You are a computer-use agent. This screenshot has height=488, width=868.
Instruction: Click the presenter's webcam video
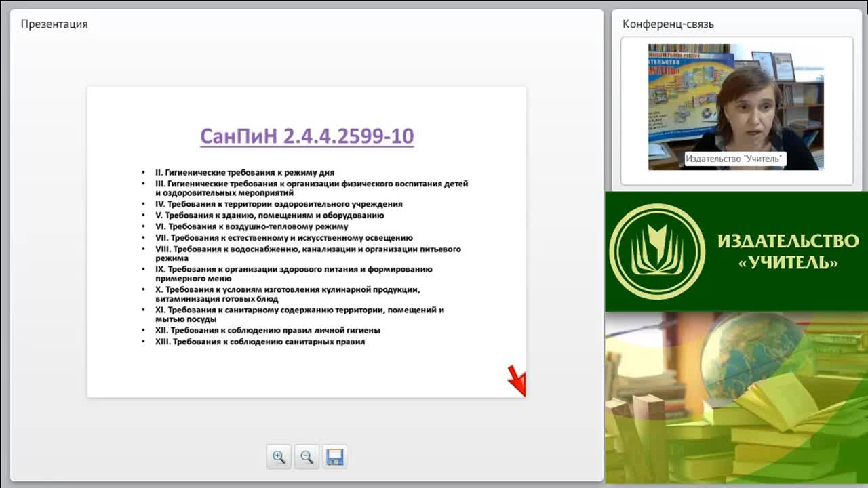tap(736, 107)
